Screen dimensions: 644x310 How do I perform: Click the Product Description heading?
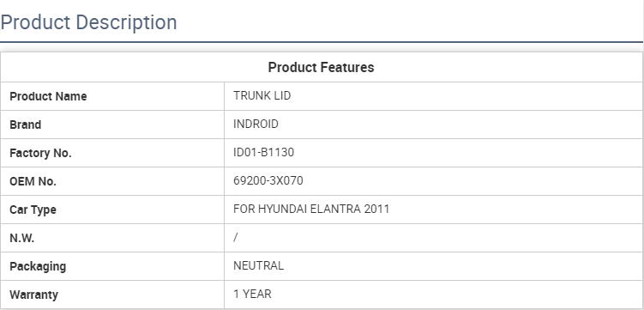[88, 22]
